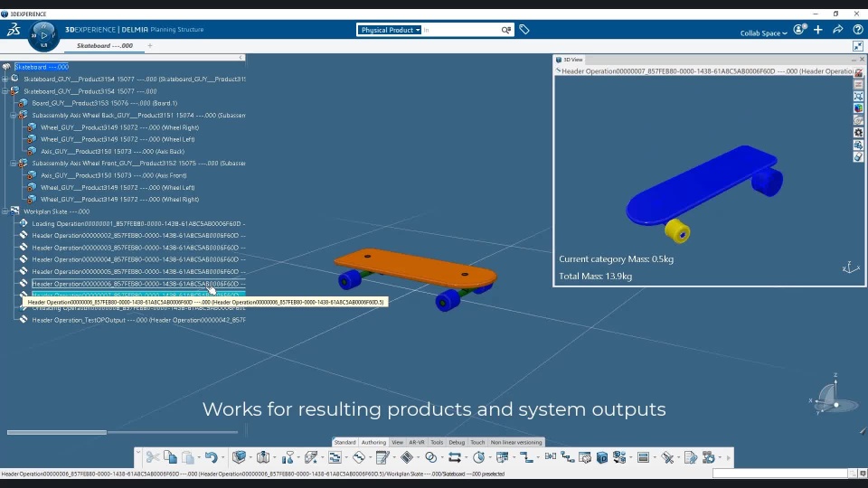Image resolution: width=868 pixels, height=488 pixels.
Task: Switch to the AR-VR toolbar tab
Action: [416, 442]
